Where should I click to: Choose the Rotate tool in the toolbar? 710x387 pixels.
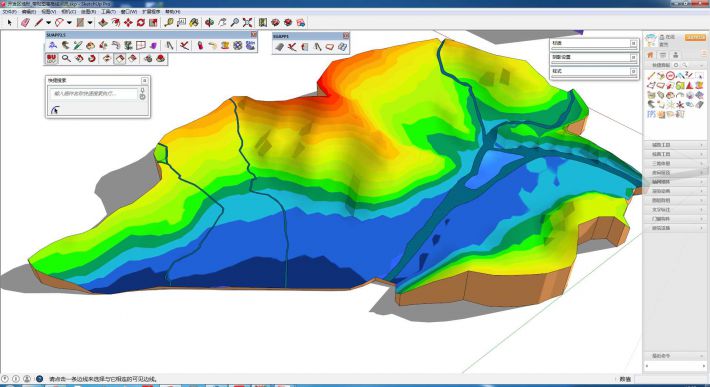tap(141, 22)
